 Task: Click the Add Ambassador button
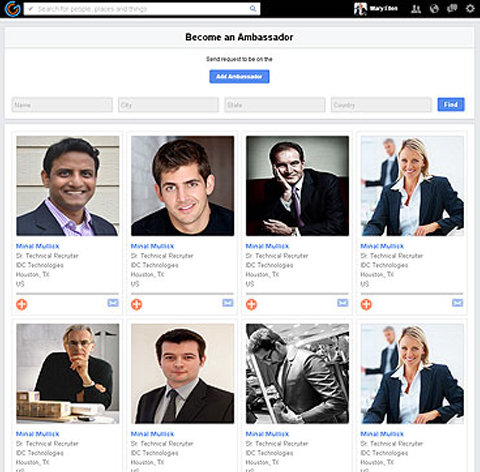pyautogui.click(x=239, y=77)
